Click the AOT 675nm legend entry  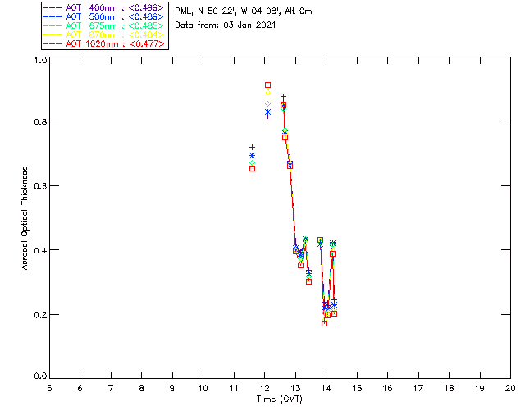click(104, 25)
